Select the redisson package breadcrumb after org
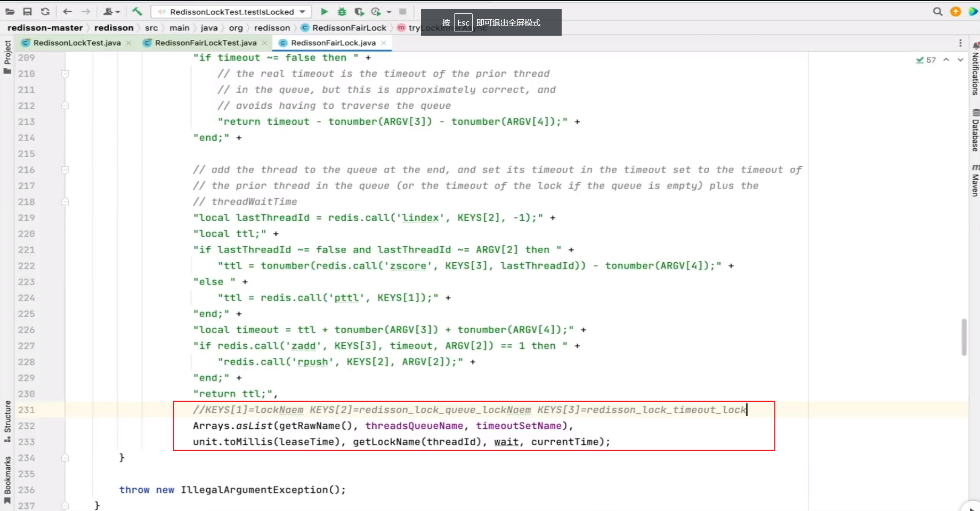 point(272,28)
